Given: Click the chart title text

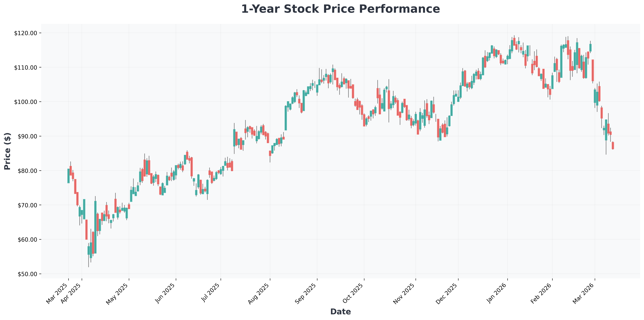Looking at the screenshot, I should (340, 9).
